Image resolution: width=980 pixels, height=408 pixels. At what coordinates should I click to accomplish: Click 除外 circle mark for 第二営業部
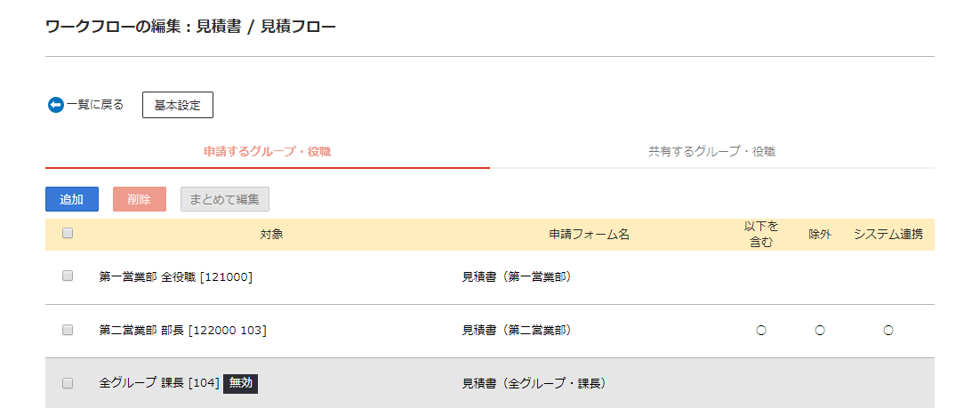[820, 331]
